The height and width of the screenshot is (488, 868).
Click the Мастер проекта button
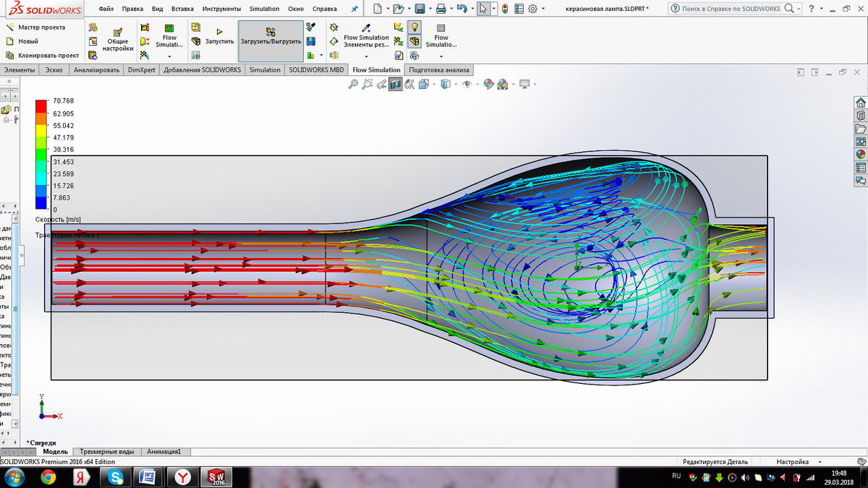36,27
